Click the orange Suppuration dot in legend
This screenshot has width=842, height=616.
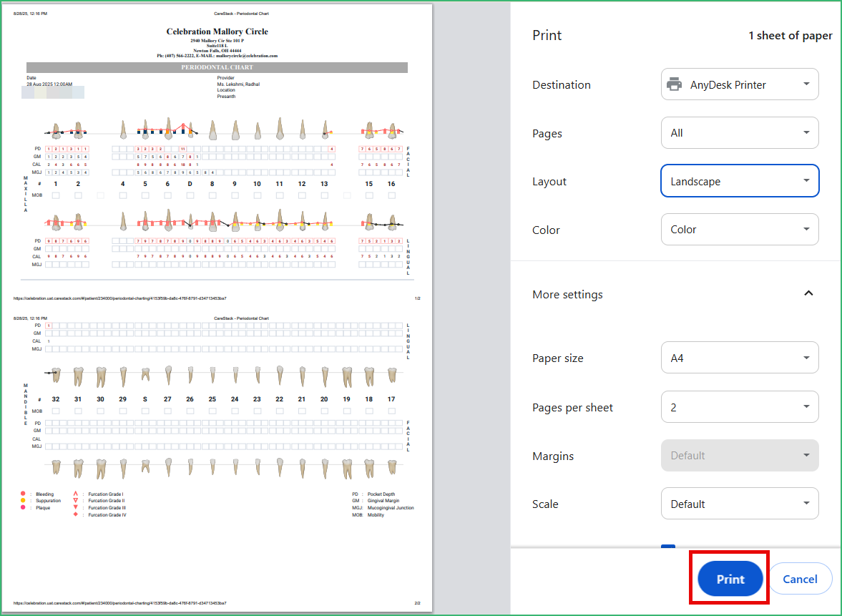click(22, 500)
